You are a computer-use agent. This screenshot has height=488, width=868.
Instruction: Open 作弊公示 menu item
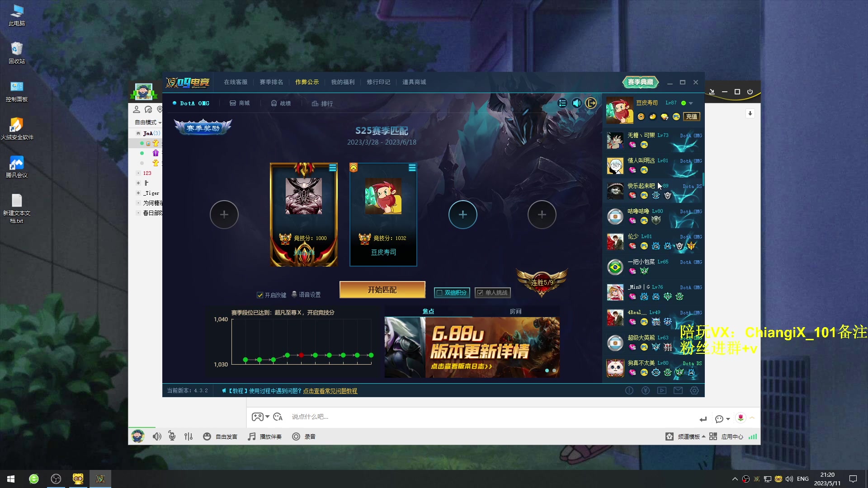coord(307,82)
